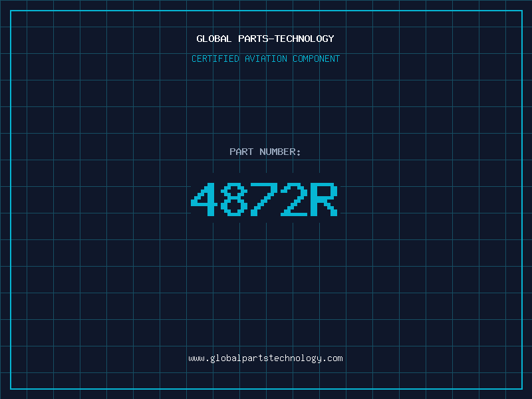Select the part number 4872R
Screen dimensions: 532x399
264,199
